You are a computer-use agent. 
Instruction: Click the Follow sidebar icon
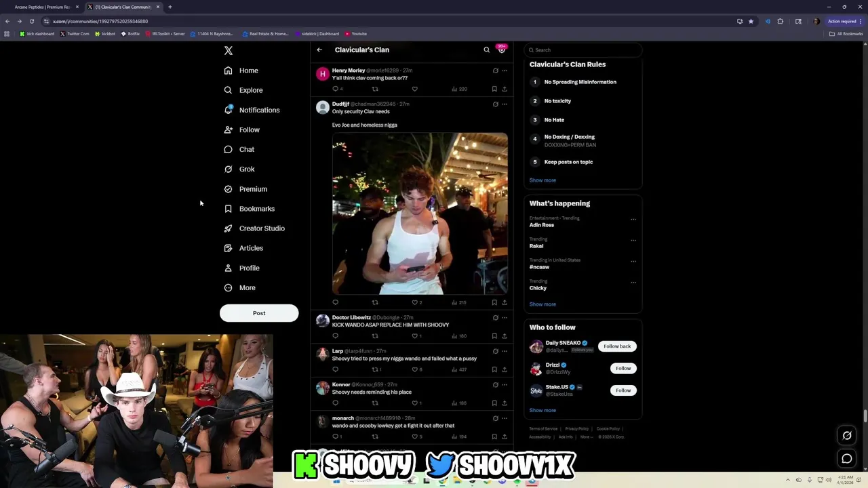pyautogui.click(x=228, y=129)
